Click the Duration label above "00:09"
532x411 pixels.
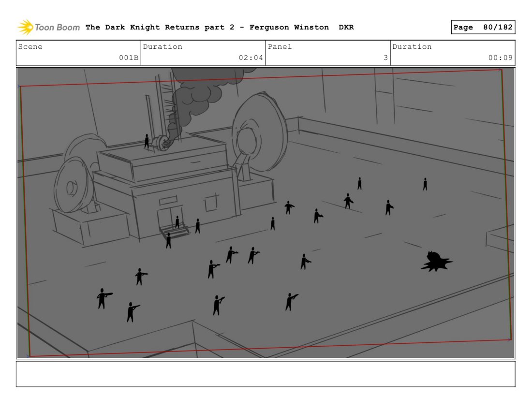point(412,47)
